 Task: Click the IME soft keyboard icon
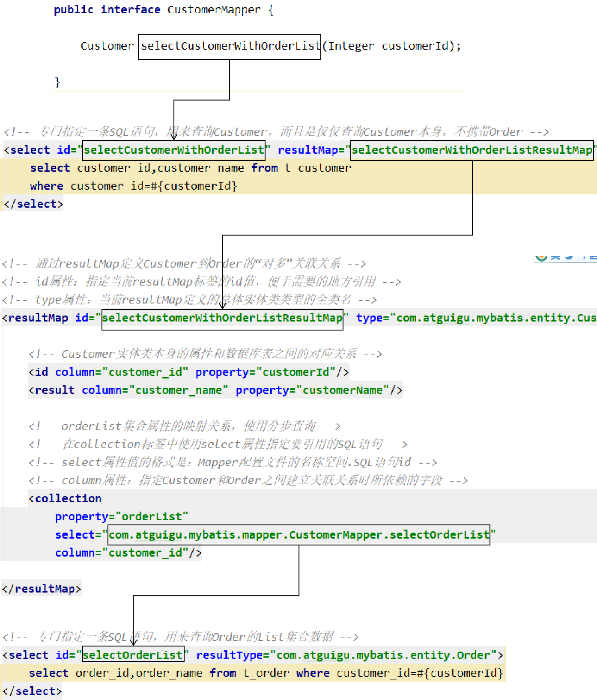[x=593, y=257]
